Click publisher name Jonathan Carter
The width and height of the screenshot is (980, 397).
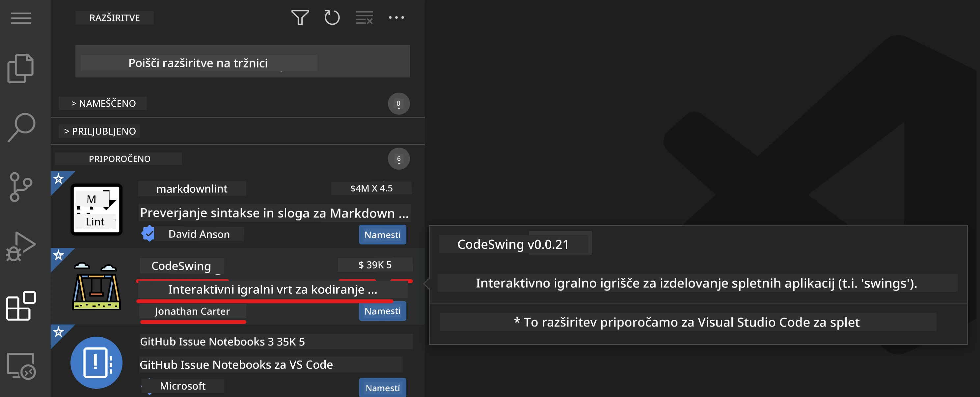point(193,311)
